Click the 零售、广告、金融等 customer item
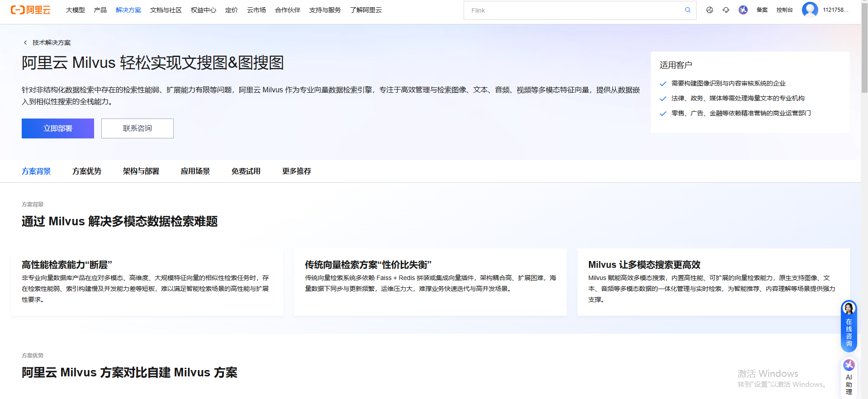This screenshot has width=868, height=399. click(741, 113)
